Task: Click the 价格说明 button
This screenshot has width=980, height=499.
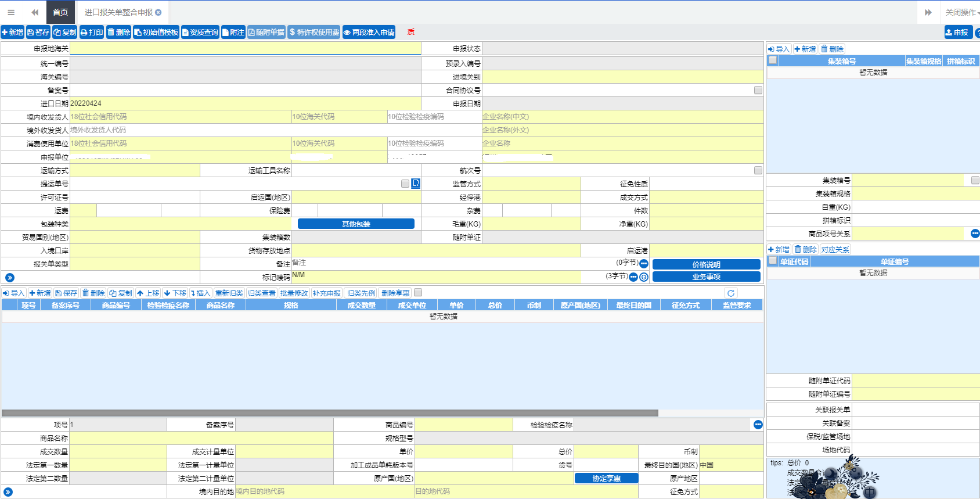Action: (706, 264)
